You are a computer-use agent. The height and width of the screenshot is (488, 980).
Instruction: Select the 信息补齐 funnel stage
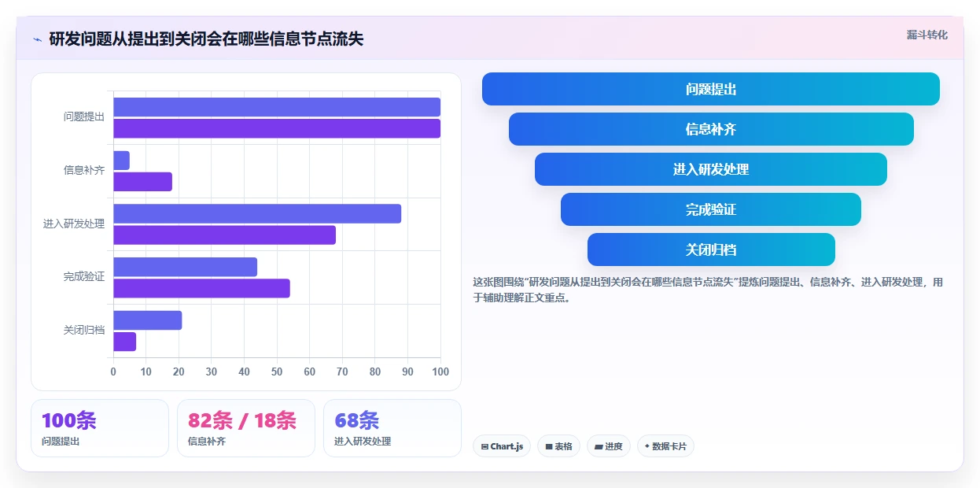[x=711, y=129]
